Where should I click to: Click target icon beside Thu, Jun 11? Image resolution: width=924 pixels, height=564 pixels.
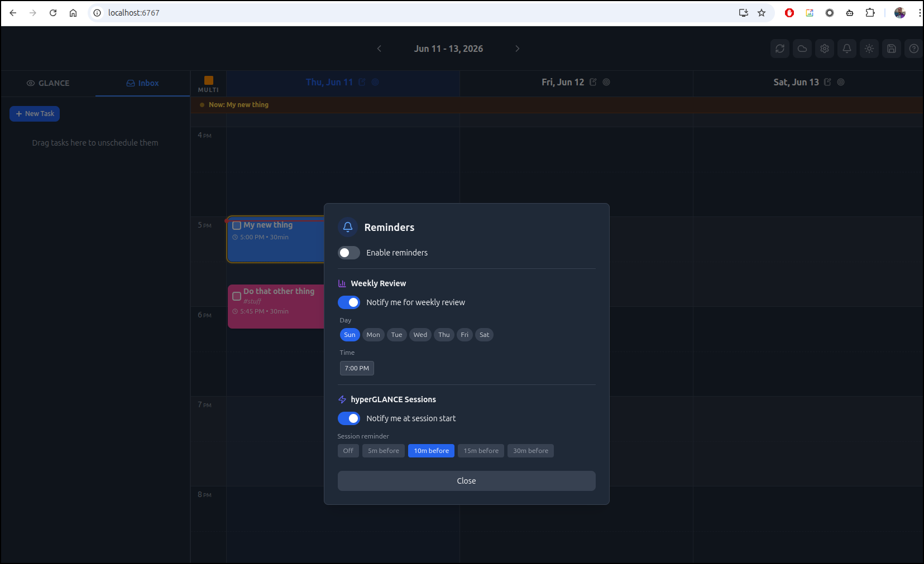tap(375, 82)
